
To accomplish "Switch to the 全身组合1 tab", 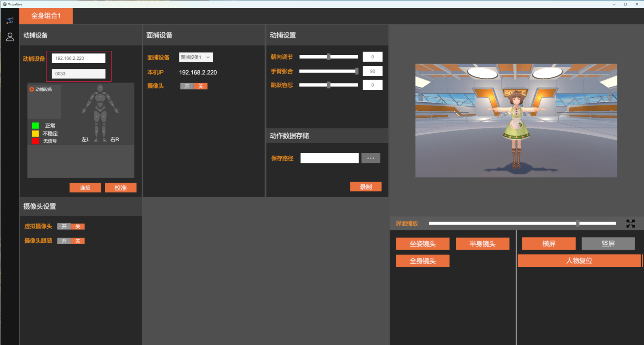I will pos(46,16).
